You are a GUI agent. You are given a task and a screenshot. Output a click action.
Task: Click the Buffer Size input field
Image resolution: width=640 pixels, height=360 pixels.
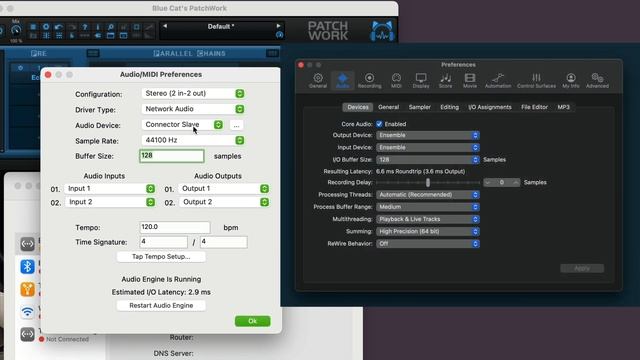pyautogui.click(x=172, y=156)
